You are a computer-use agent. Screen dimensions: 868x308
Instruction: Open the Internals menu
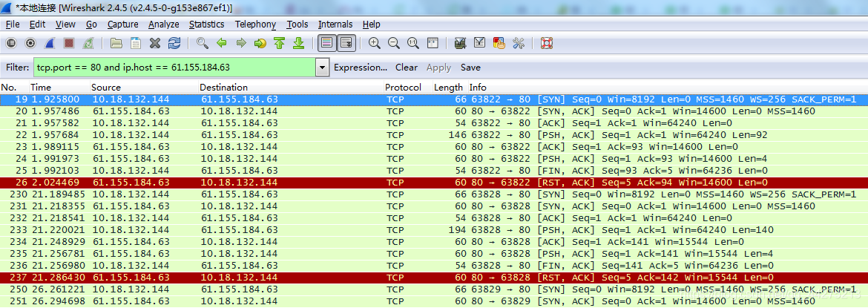pos(335,24)
